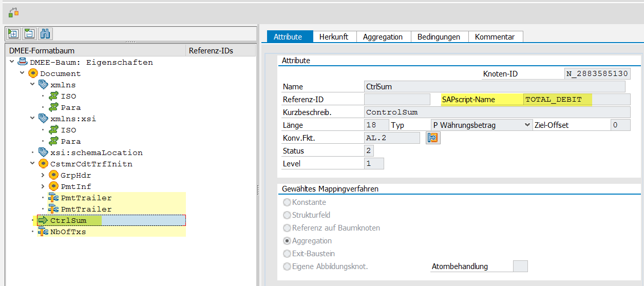Open the Kommentar tab
The width and height of the screenshot is (644, 286).
[x=495, y=36]
